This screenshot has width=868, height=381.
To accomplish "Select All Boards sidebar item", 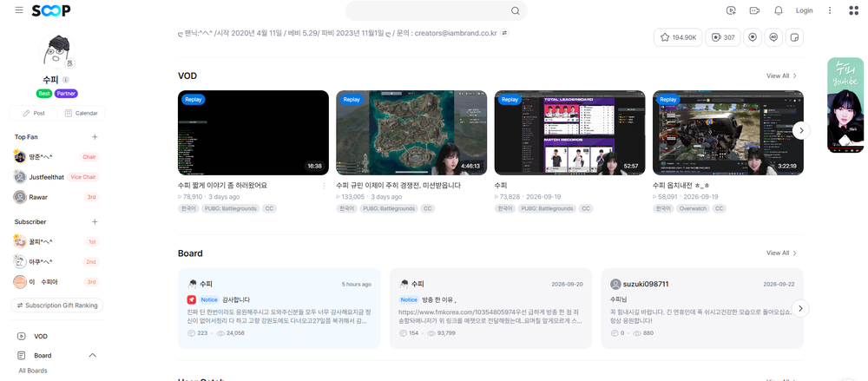I will point(33,371).
